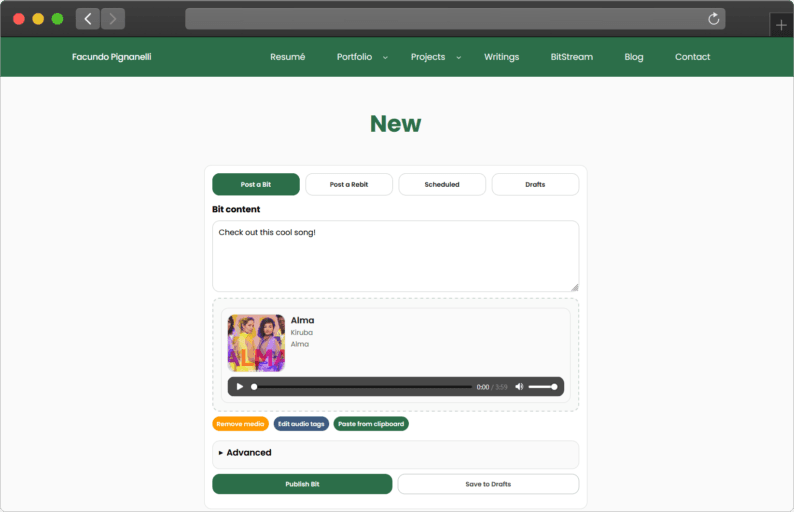Switch to the Post a Rebit tab
The image size is (794, 512).
click(349, 185)
